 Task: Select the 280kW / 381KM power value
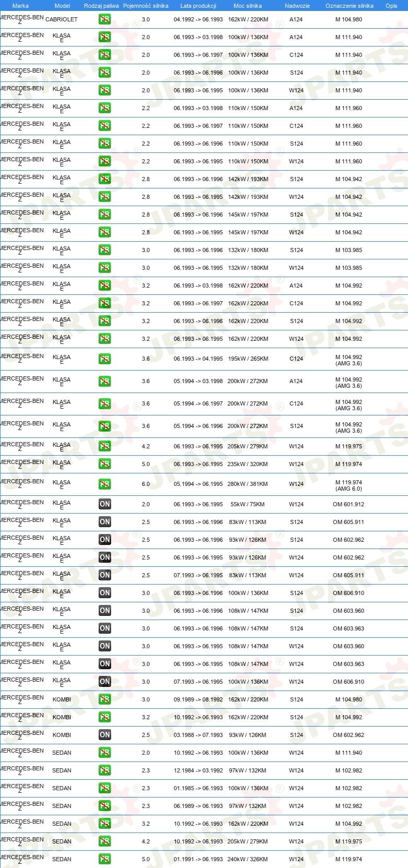[x=248, y=484]
